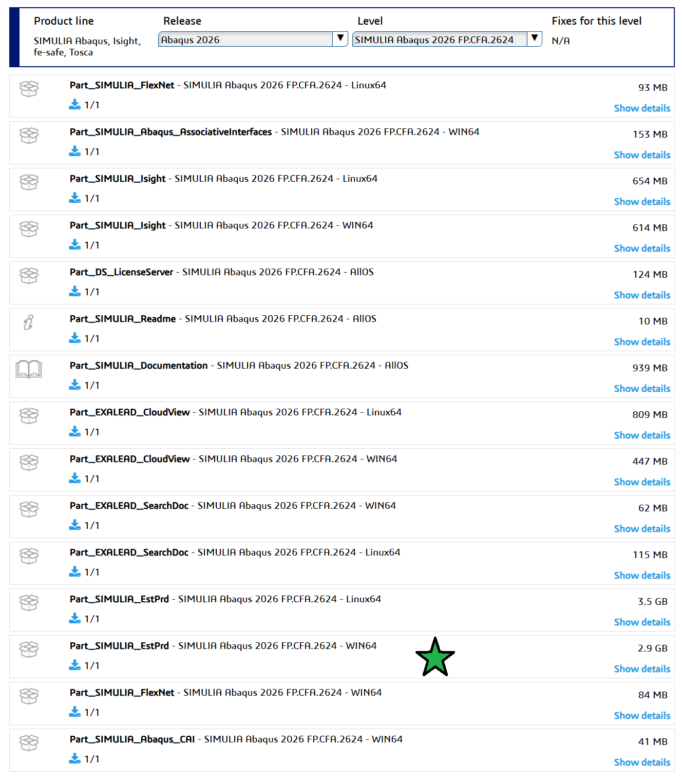Show details for SIMULIA_Readme
This screenshot has width=682, height=784.
(642, 342)
